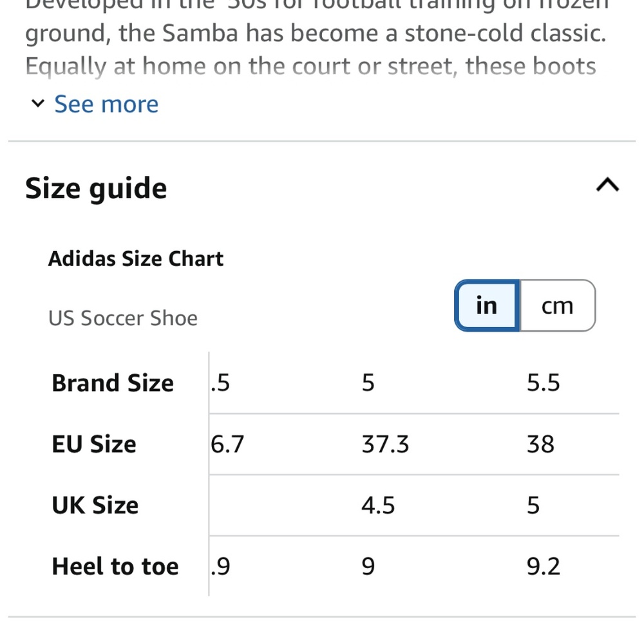This screenshot has width=644, height=644.
Task: Click the Size guide heading
Action: [96, 189]
